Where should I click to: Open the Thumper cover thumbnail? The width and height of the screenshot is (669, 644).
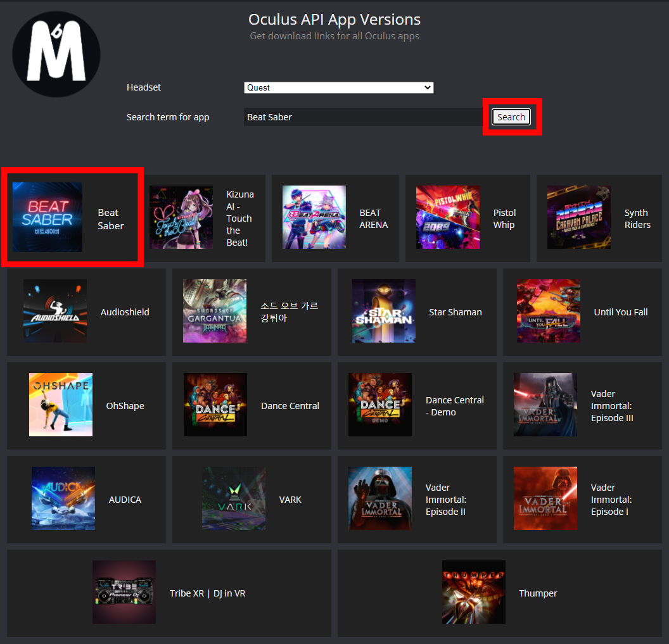point(474,593)
